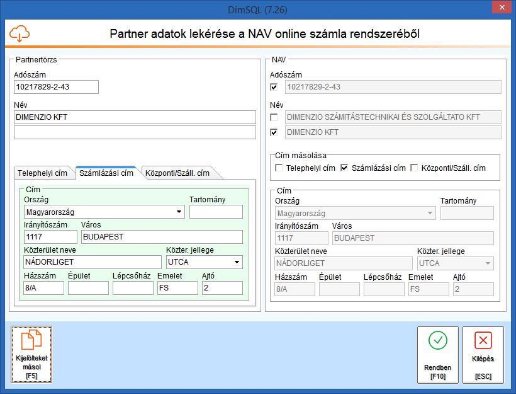Click the Partnertörzs Adószám input field

pyautogui.click(x=56, y=87)
